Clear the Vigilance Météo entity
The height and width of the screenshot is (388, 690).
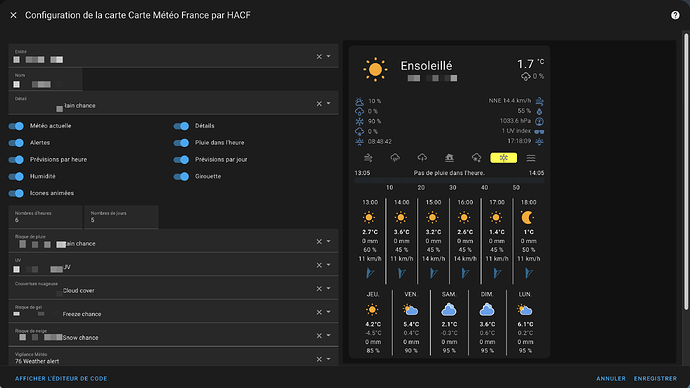coord(319,359)
